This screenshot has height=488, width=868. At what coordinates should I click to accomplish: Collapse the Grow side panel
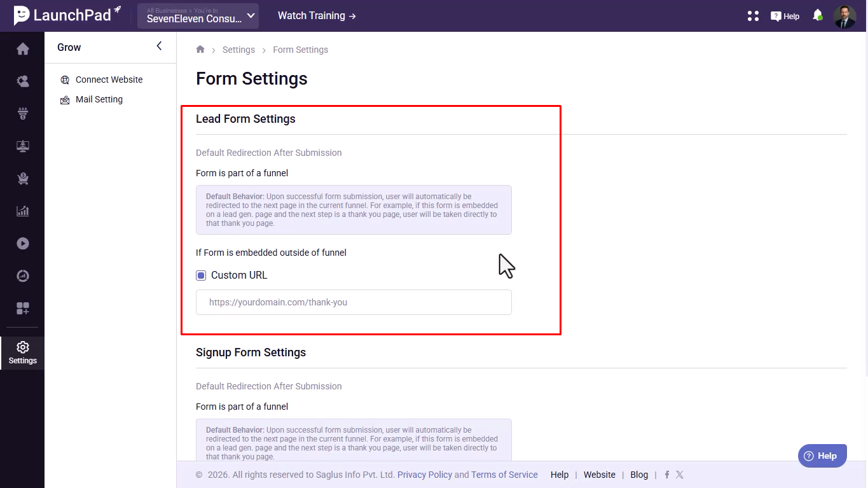(x=159, y=46)
